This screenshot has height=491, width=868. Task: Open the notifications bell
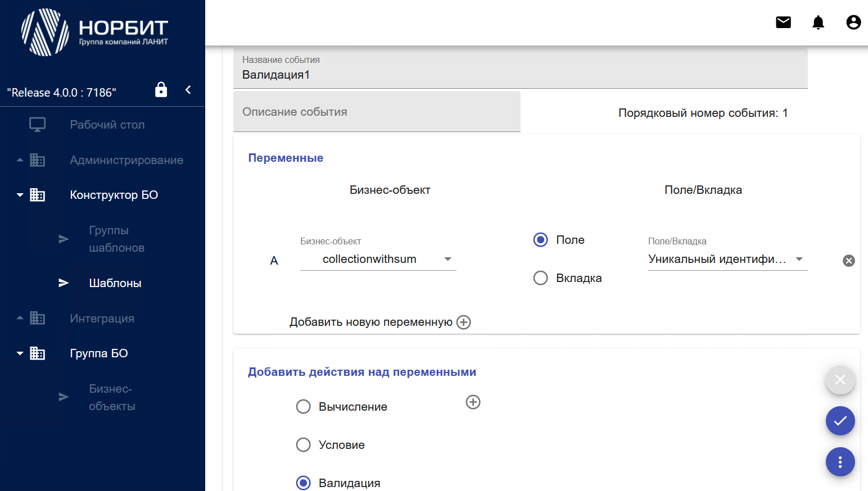pyautogui.click(x=819, y=22)
